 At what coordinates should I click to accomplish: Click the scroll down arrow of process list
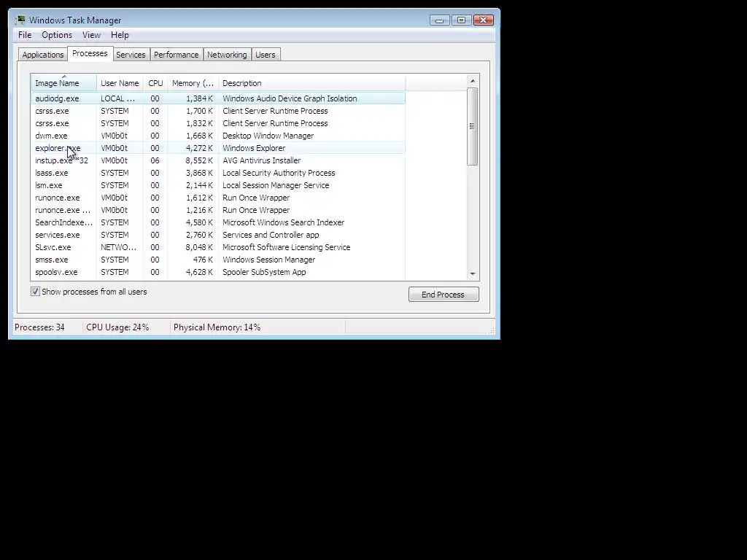(473, 274)
